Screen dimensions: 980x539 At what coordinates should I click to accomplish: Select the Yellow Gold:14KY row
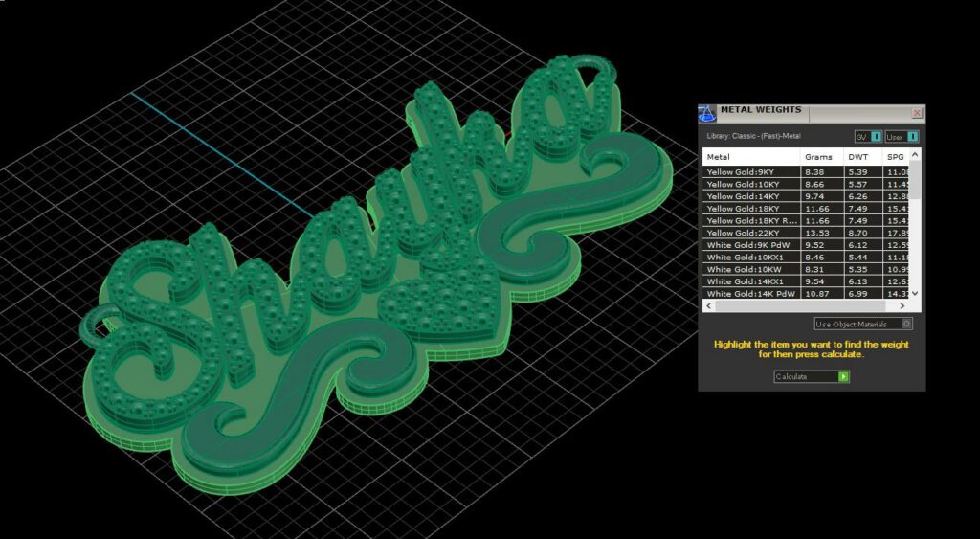tap(806, 196)
